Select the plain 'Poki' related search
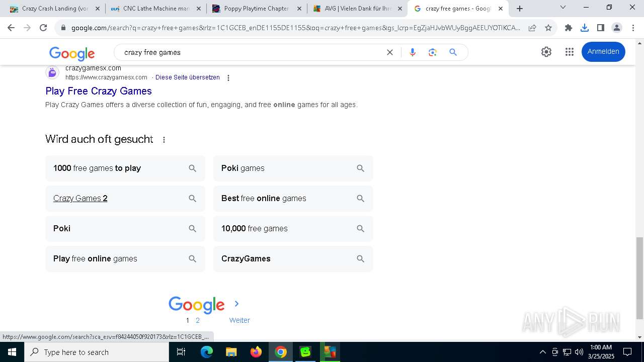 pos(125,229)
